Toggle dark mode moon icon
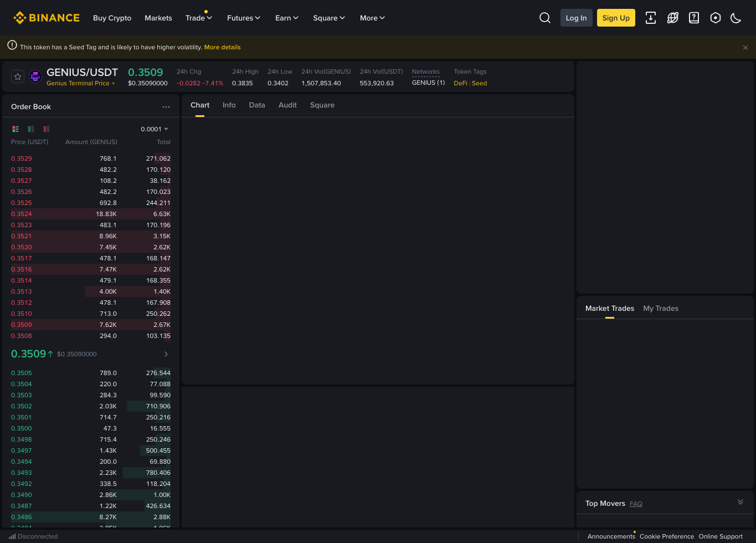The width and height of the screenshot is (756, 543). [x=736, y=18]
